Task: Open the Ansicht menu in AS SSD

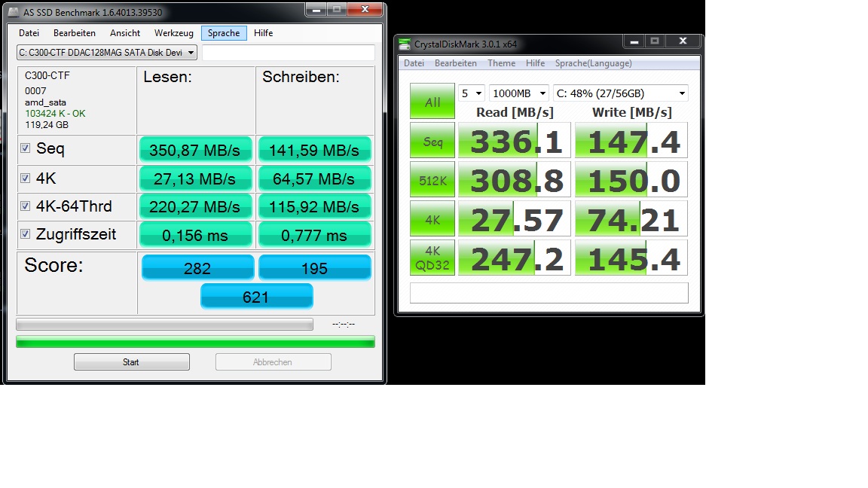Action: pyautogui.click(x=125, y=33)
